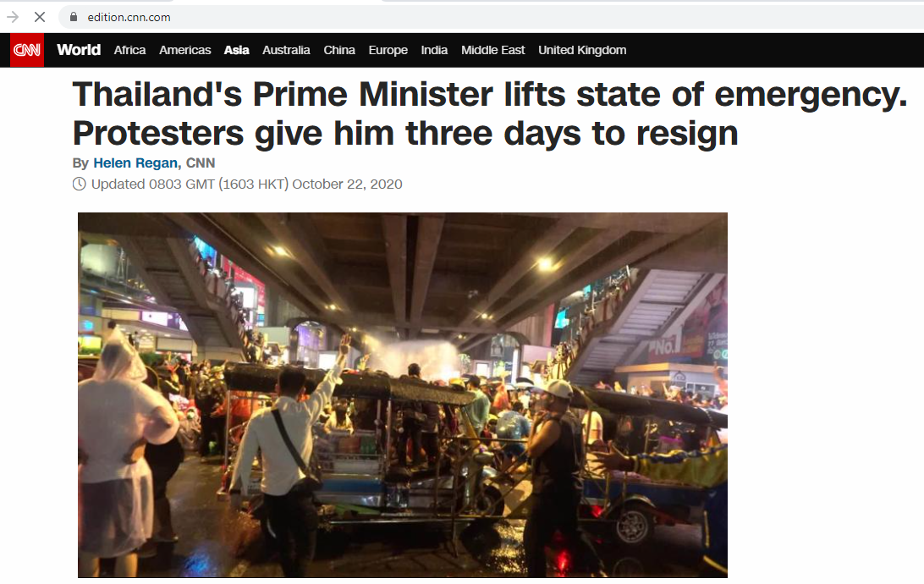
Task: Go to the Americas section
Action: tap(185, 50)
